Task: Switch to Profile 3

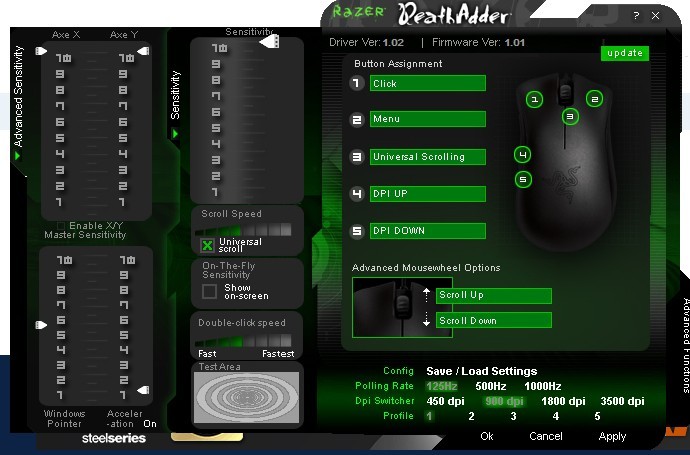Action: tap(513, 416)
